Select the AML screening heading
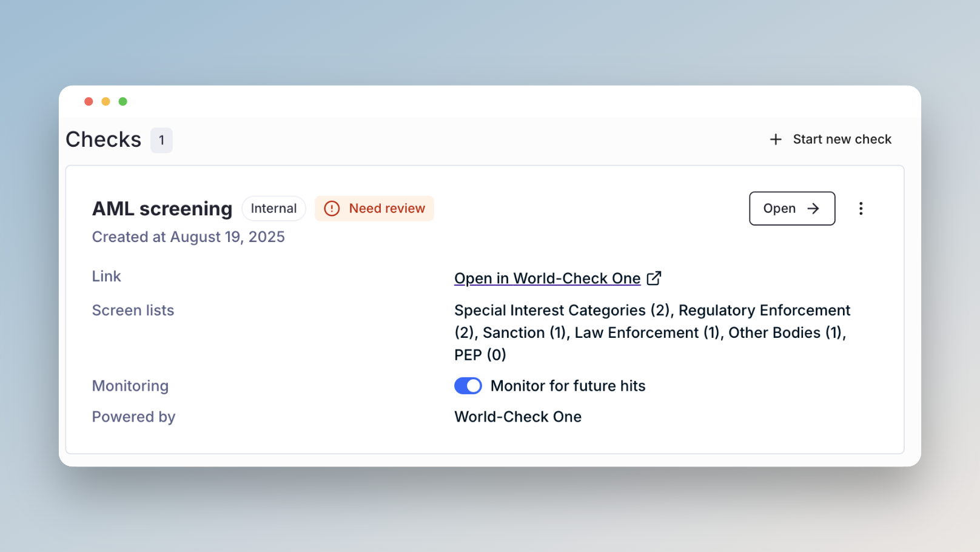This screenshot has width=980, height=552. (x=162, y=209)
